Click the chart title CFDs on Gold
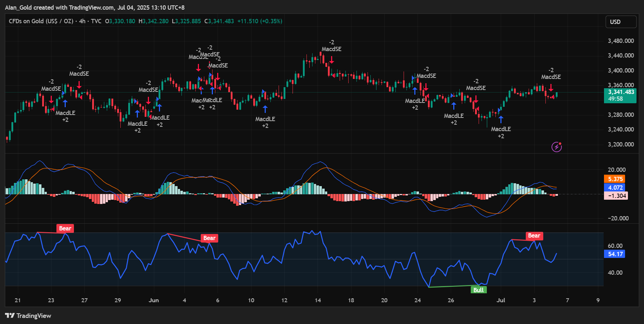The width and height of the screenshot is (644, 324). tap(41, 21)
